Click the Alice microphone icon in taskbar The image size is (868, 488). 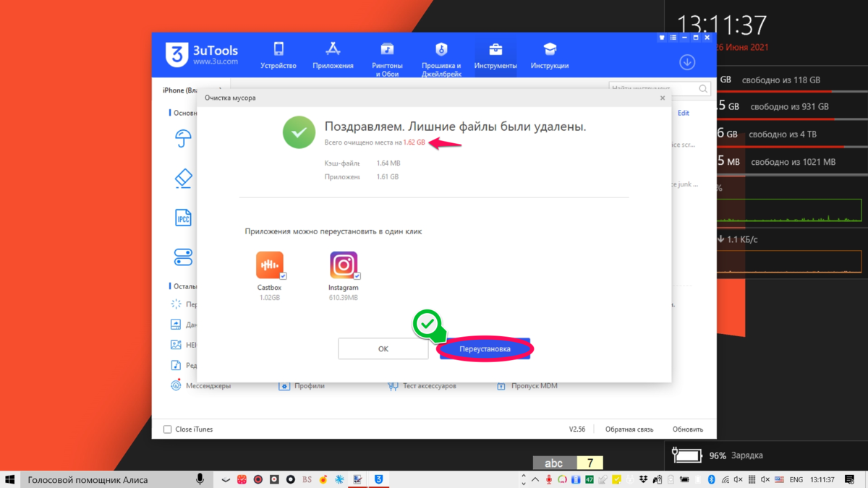(x=200, y=479)
